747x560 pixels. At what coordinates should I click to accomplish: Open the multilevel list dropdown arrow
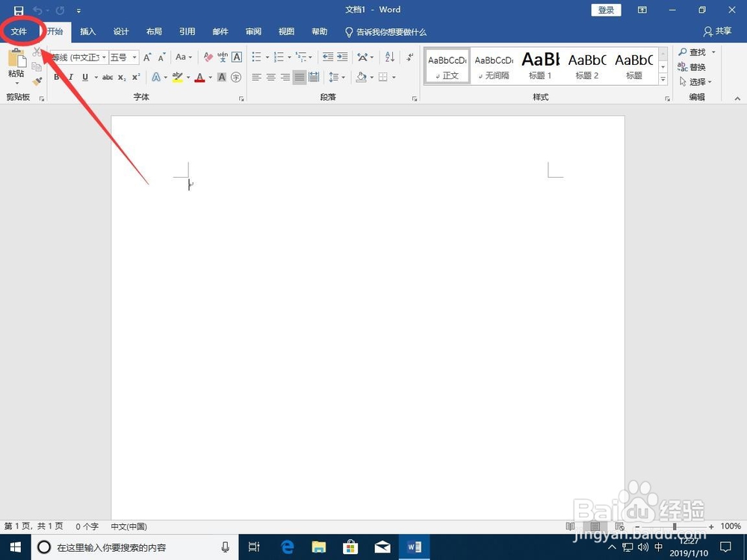(311, 57)
